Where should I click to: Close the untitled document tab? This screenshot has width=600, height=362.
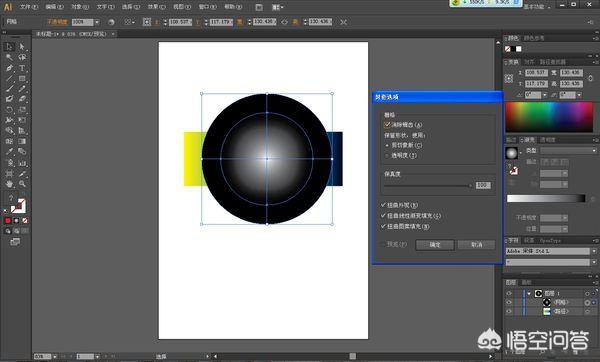[113, 34]
